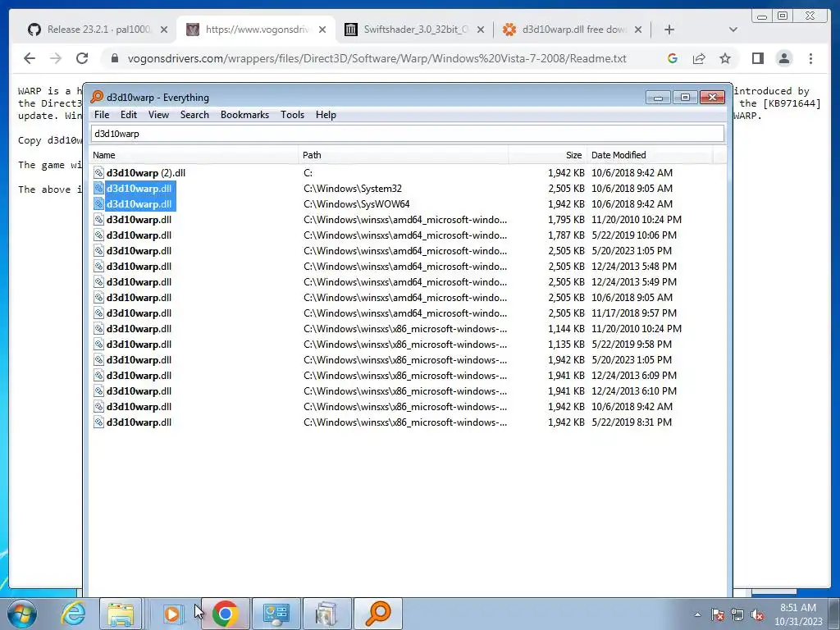Screen dimensions: 840x630
Task: Sort results by Size column header
Action: point(547,155)
